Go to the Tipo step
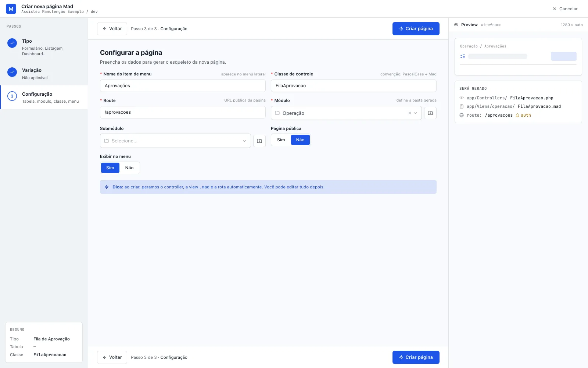Screen dimensions: 588x368 [x=44, y=47]
